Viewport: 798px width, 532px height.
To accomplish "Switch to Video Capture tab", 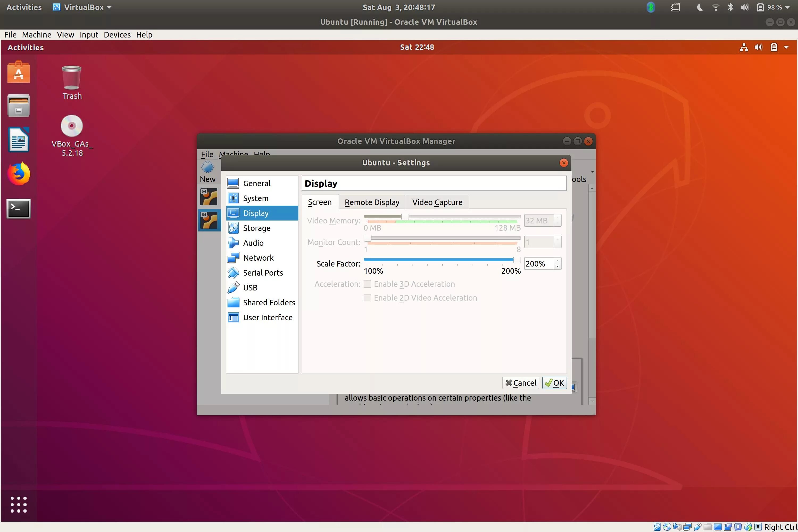I will point(437,202).
